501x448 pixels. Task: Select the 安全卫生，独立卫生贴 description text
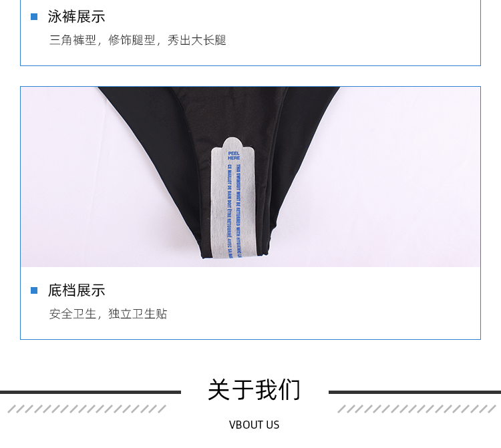tap(108, 314)
